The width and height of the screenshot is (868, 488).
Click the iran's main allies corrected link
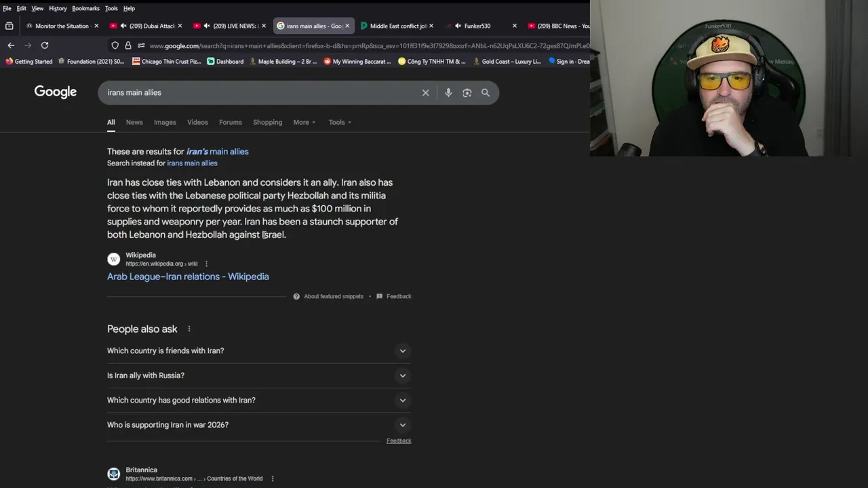click(218, 152)
